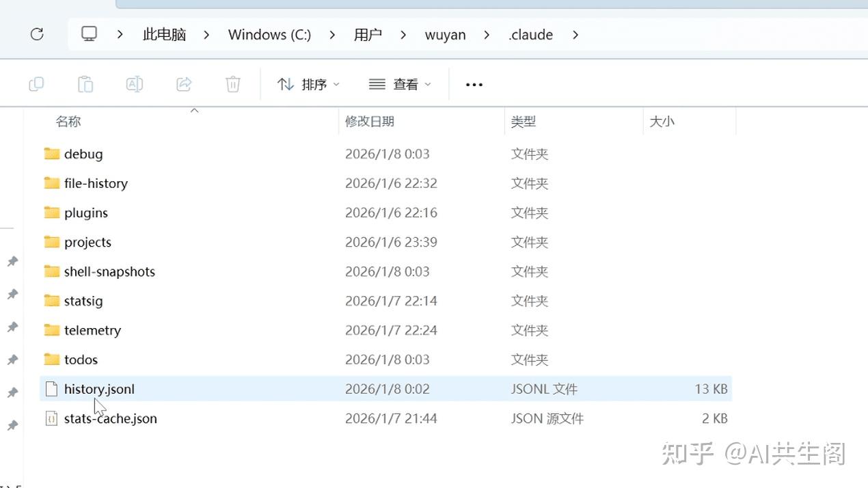
Task: Click the refresh icon to reload folder
Action: (x=36, y=34)
